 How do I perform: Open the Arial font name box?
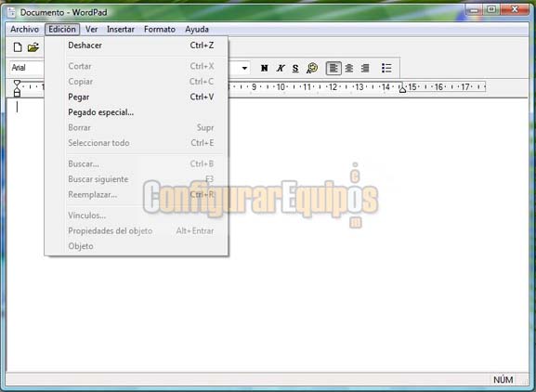click(27, 68)
